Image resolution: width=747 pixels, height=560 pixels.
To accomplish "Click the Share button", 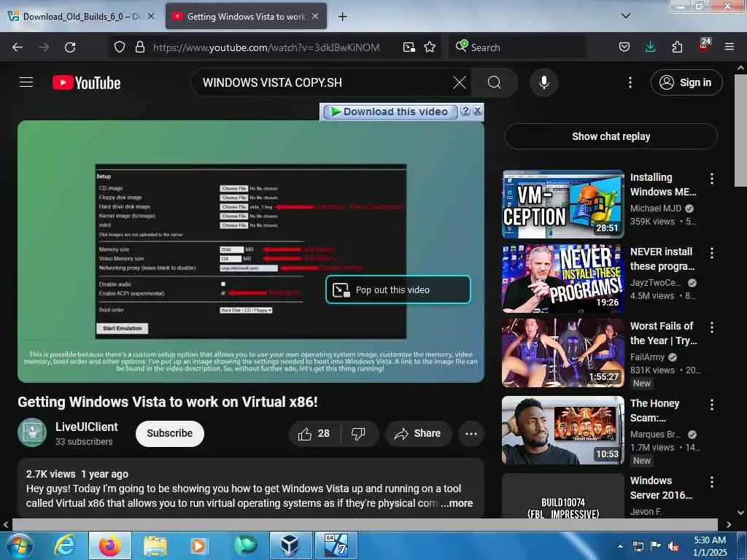I will [418, 434].
